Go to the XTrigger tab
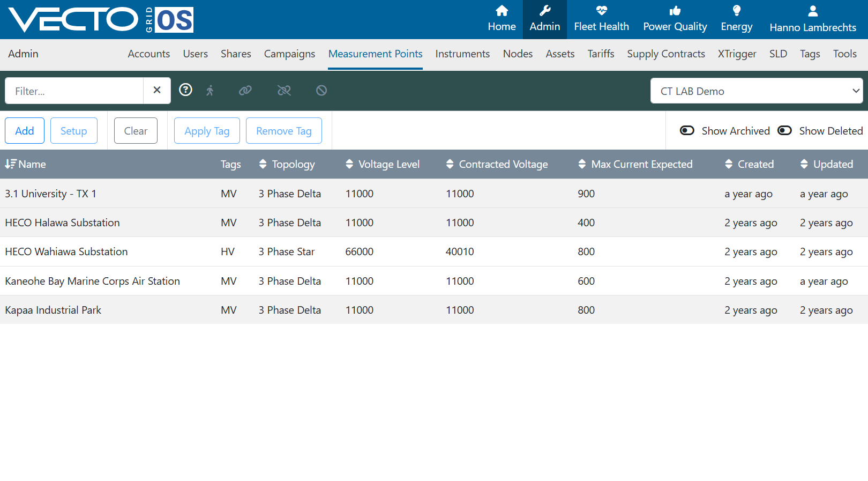 pyautogui.click(x=737, y=54)
